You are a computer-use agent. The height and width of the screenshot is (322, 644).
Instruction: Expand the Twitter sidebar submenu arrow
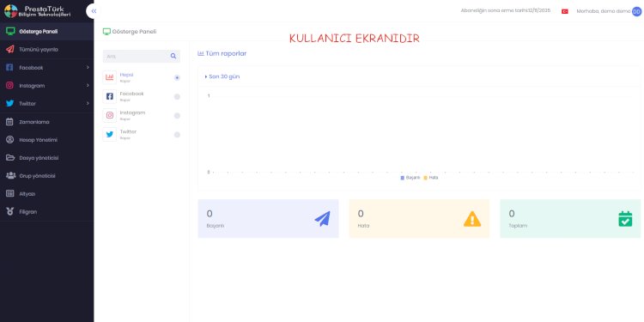click(x=88, y=104)
